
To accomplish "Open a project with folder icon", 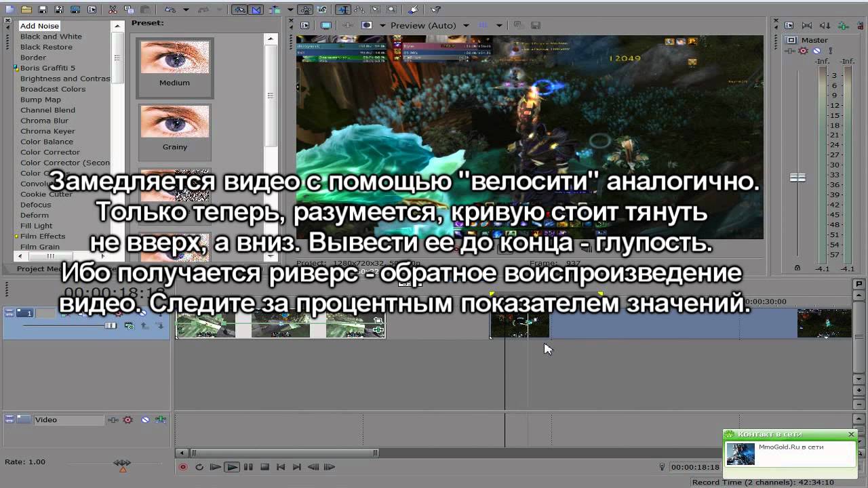I will (26, 9).
